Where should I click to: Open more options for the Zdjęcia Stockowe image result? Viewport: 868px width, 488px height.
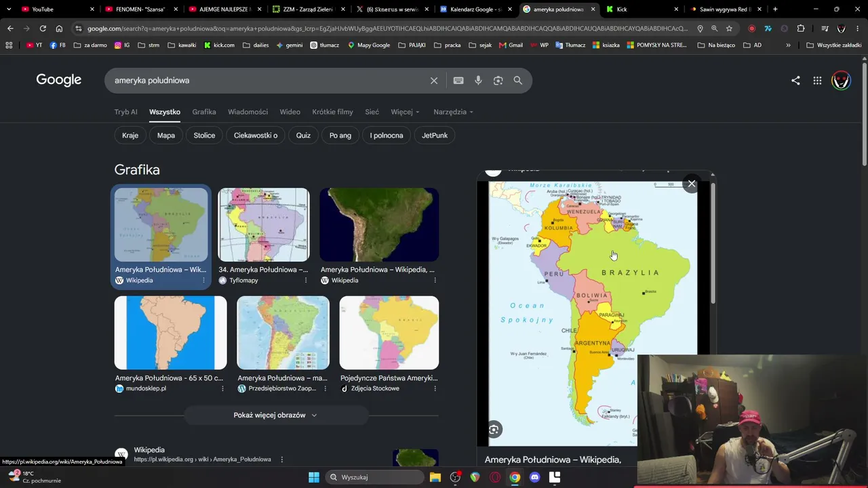[x=435, y=389]
